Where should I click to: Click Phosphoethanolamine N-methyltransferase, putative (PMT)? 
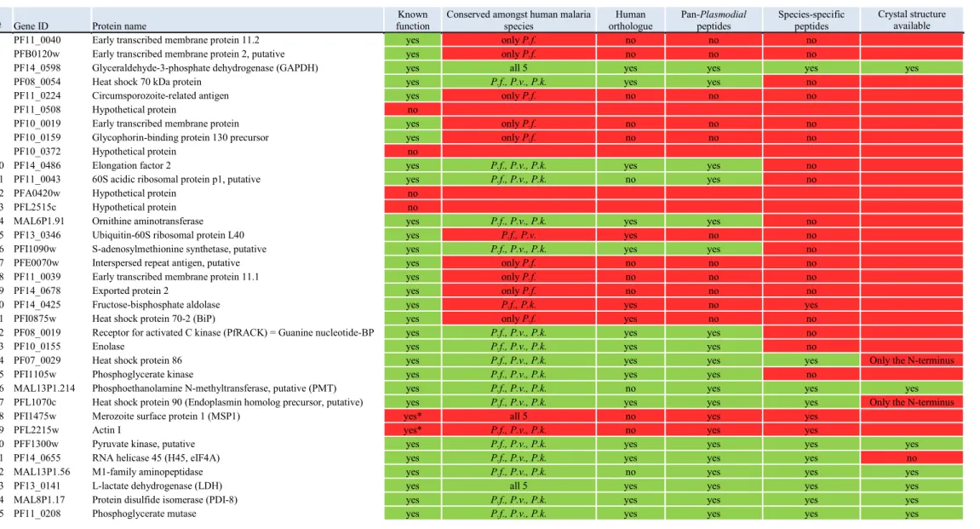[x=215, y=388]
